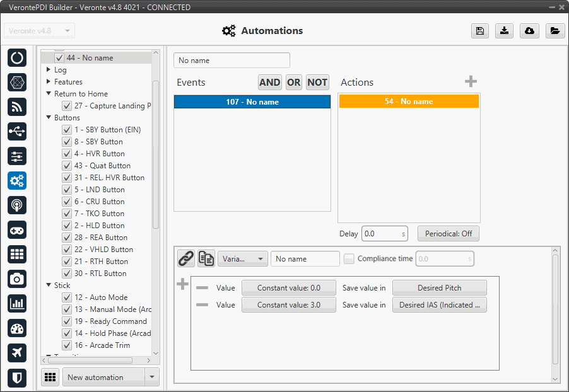Expand the Log tree group
The width and height of the screenshot is (569, 392).
49,70
